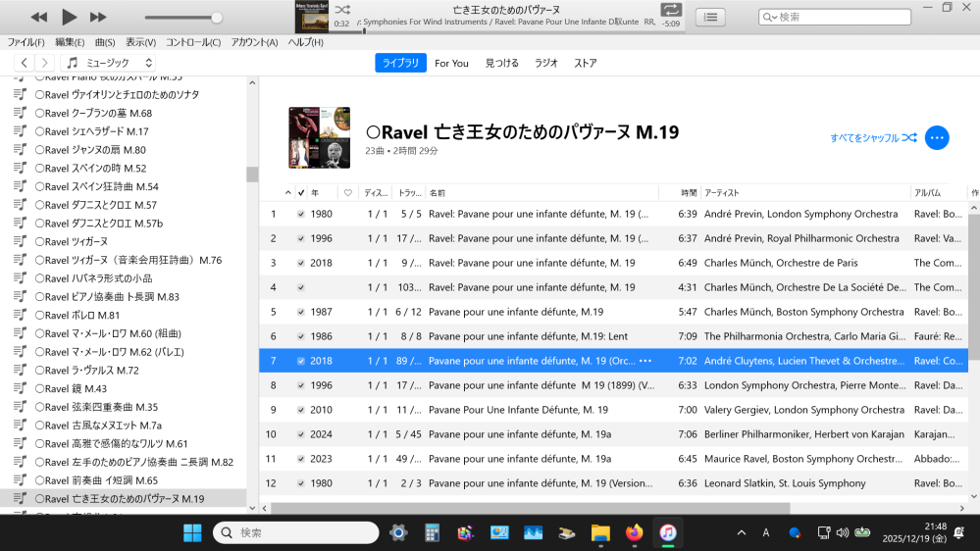Open the Up Next list icon
The image size is (980, 551).
(x=710, y=18)
